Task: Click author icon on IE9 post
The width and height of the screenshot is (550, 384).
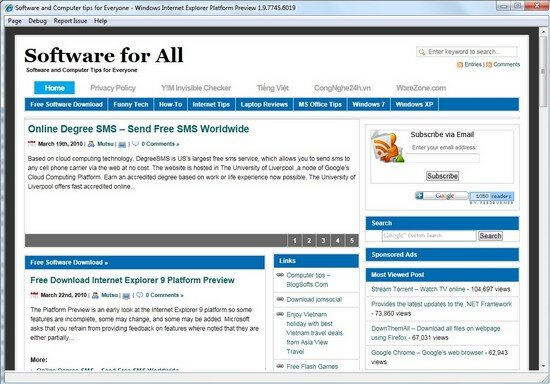Action: (95, 295)
